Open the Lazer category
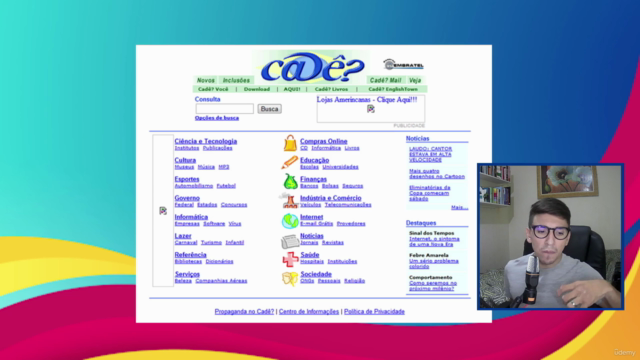 tap(183, 236)
